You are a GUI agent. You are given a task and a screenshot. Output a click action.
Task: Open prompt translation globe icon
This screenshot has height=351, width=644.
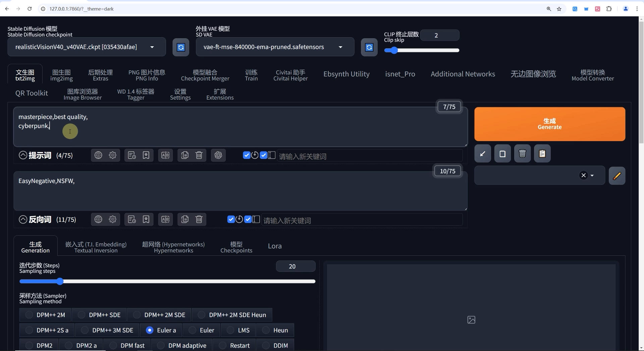click(x=98, y=155)
